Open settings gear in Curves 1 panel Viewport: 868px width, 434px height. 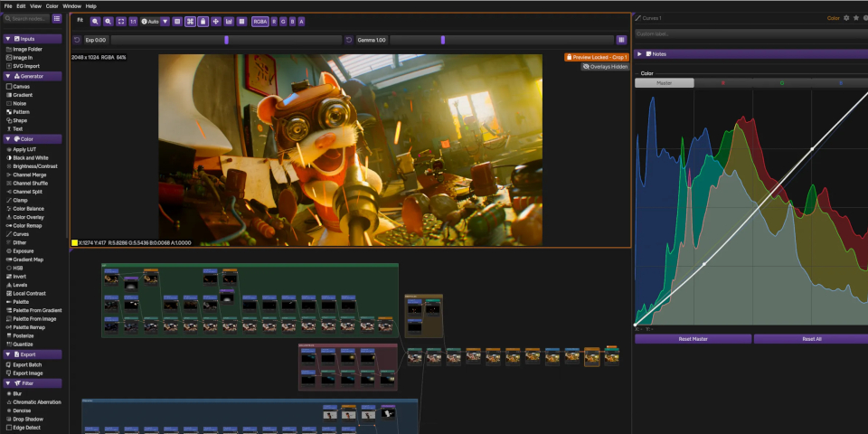point(846,18)
